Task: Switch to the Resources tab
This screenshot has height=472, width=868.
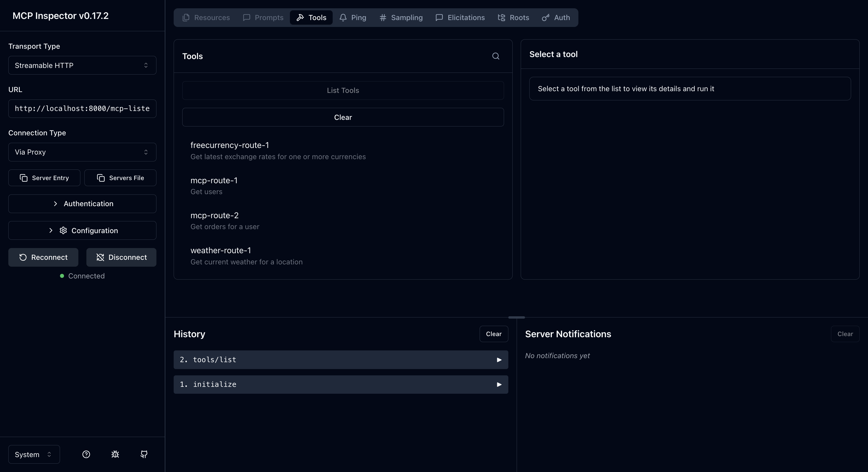Action: pos(206,17)
